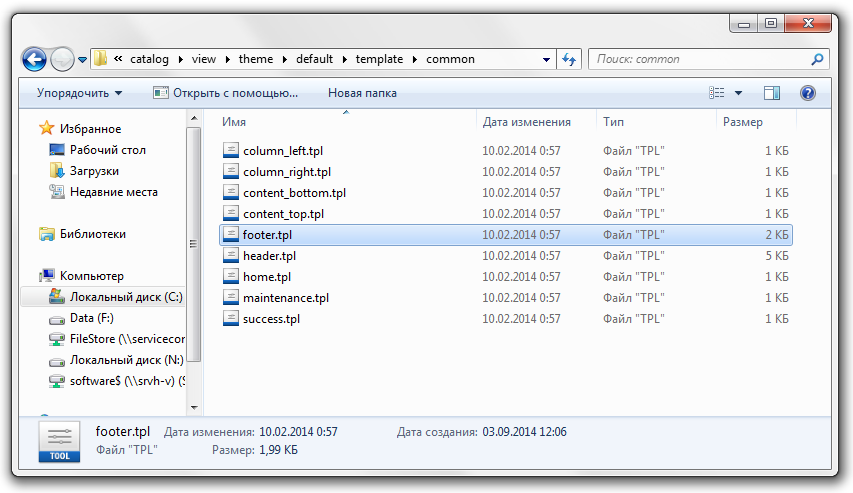Toggle the preview pane icon

(x=771, y=93)
